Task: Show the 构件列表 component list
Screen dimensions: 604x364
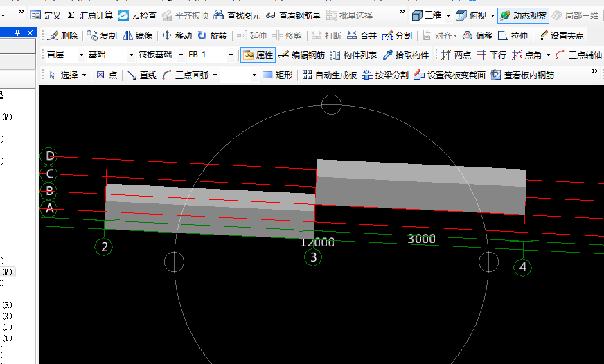Action: pos(353,55)
